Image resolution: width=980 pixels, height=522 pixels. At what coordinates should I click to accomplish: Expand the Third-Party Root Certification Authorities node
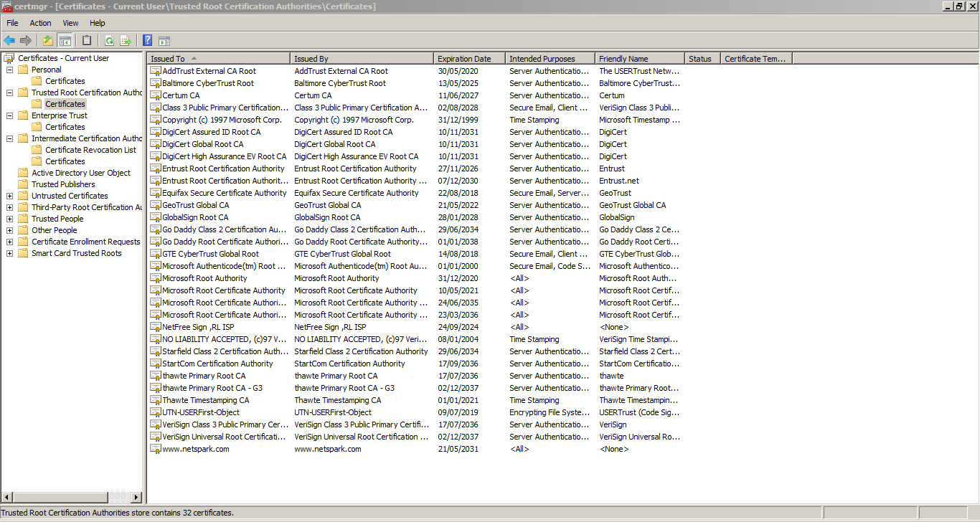(9, 207)
